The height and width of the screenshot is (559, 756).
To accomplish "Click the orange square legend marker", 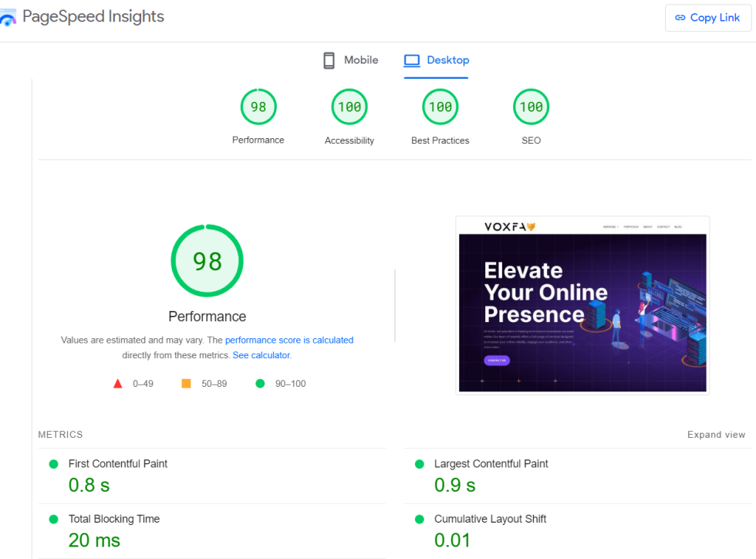I will point(185,383).
